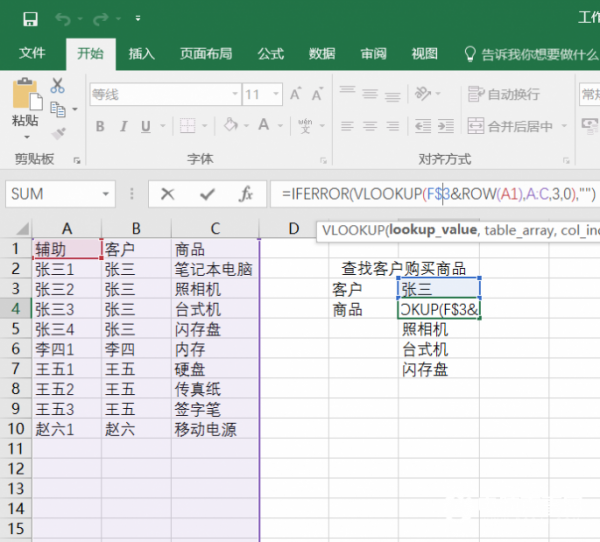Click the Decrease Indent icon
The width and height of the screenshot is (600, 542).
pos(423,126)
